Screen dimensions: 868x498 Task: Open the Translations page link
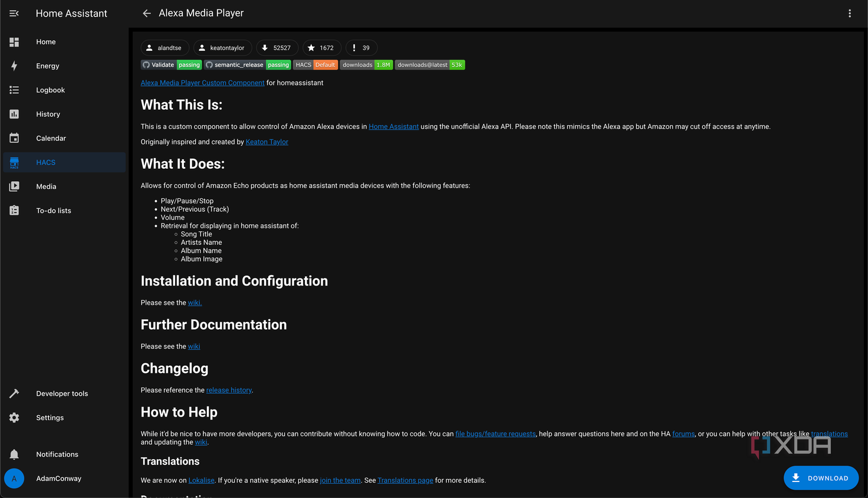[405, 480]
